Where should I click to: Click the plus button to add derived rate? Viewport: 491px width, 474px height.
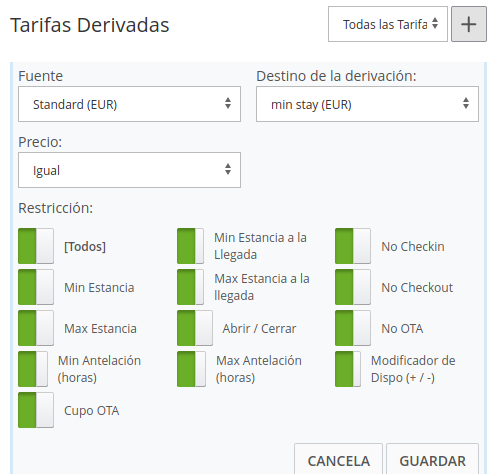tap(469, 24)
